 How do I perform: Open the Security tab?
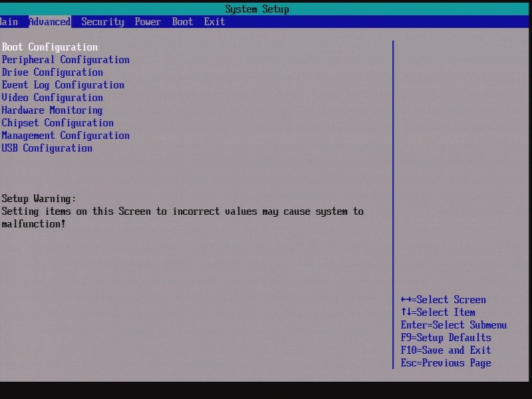(x=102, y=21)
